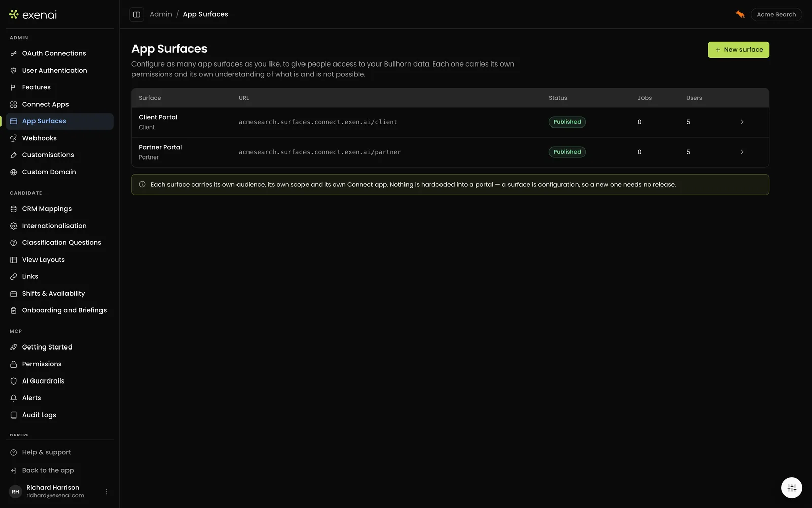Click the Status column header

click(x=558, y=98)
